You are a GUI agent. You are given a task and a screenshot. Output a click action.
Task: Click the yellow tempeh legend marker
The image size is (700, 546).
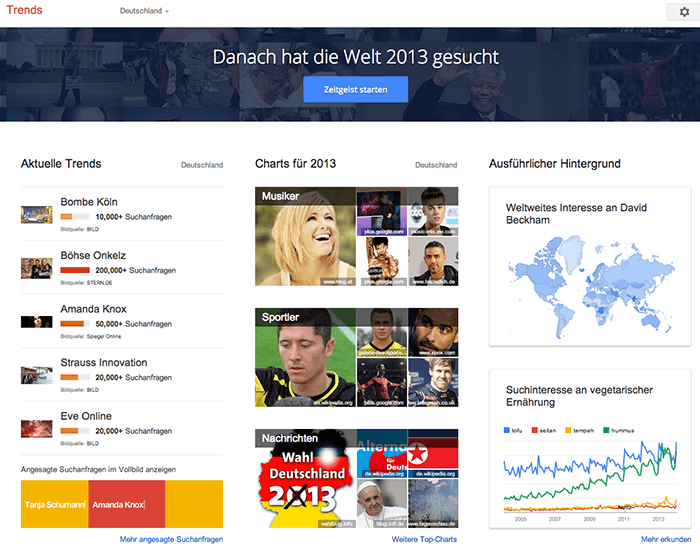(568, 430)
